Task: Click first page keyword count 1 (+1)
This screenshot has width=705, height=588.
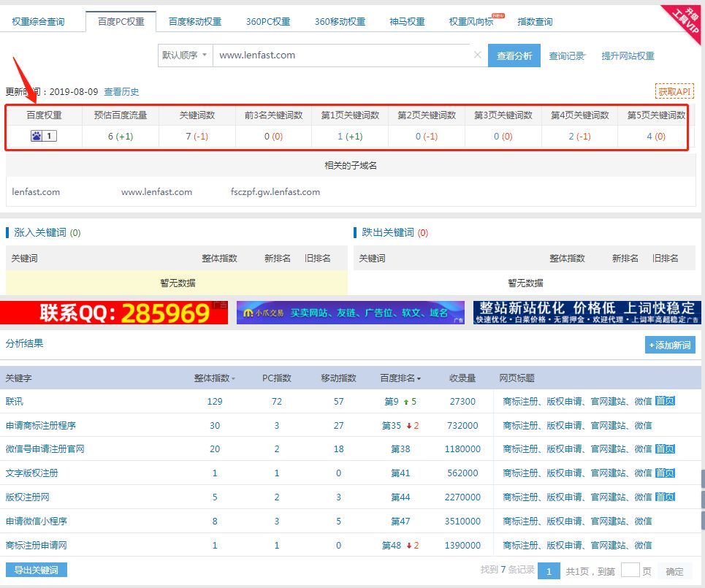Action: [350, 136]
